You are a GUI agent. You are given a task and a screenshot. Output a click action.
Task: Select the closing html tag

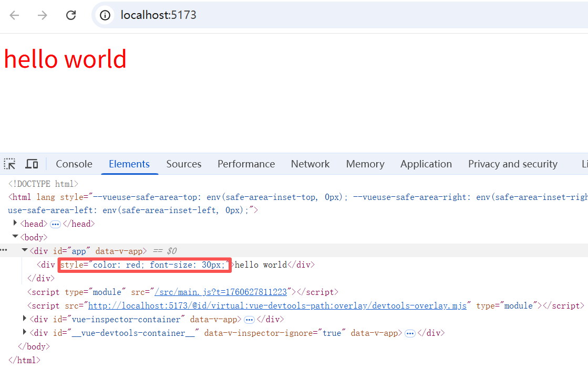(24, 361)
